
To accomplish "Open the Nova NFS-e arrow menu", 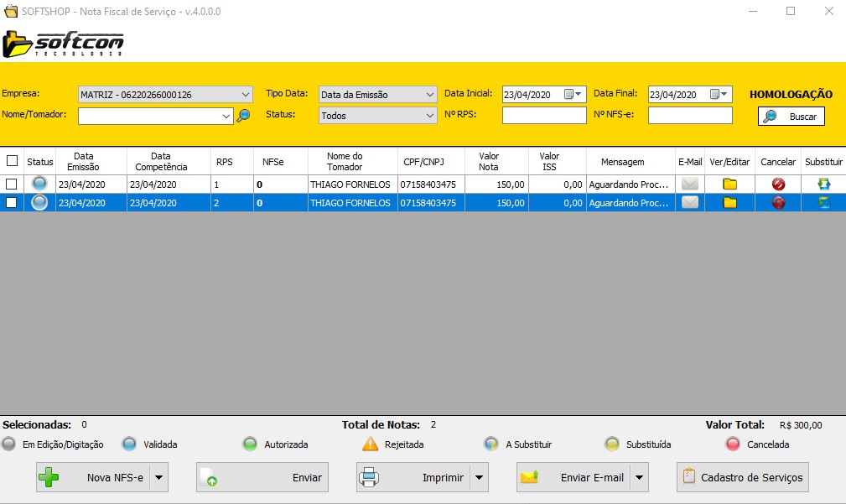I will click(158, 477).
